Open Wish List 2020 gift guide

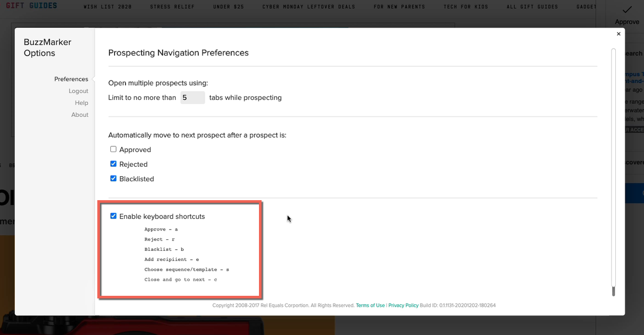click(107, 7)
